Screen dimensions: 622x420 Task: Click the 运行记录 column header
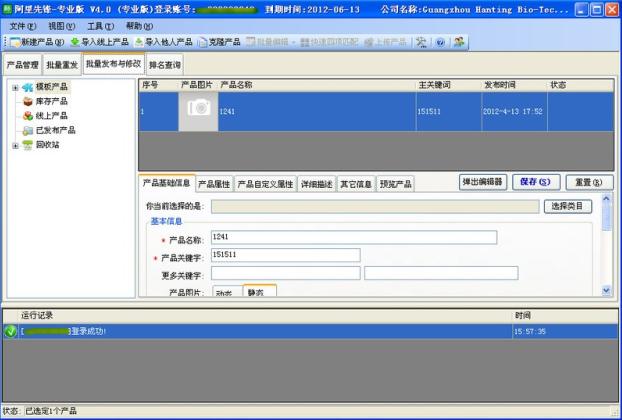(265, 316)
